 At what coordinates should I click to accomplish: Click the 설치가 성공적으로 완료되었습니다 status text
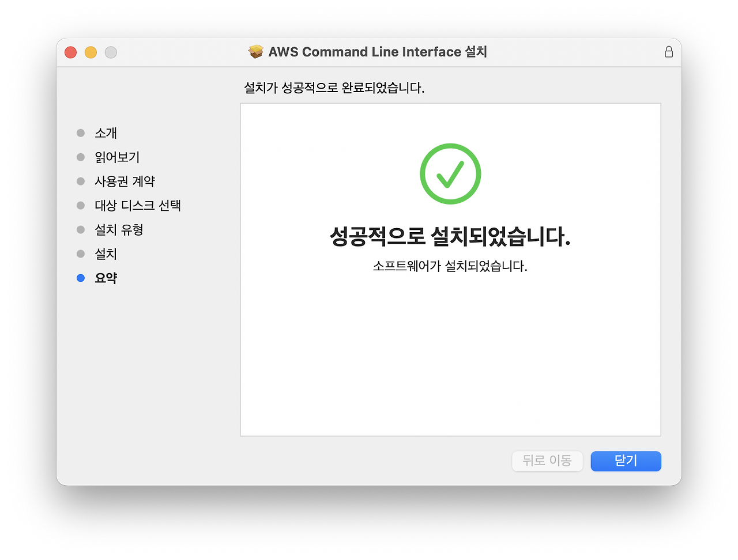pos(333,88)
